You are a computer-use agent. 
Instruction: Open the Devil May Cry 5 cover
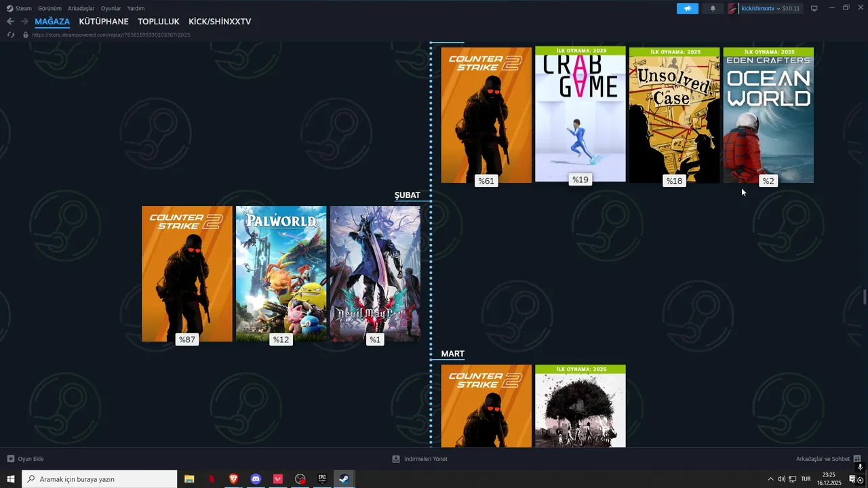coord(375,274)
